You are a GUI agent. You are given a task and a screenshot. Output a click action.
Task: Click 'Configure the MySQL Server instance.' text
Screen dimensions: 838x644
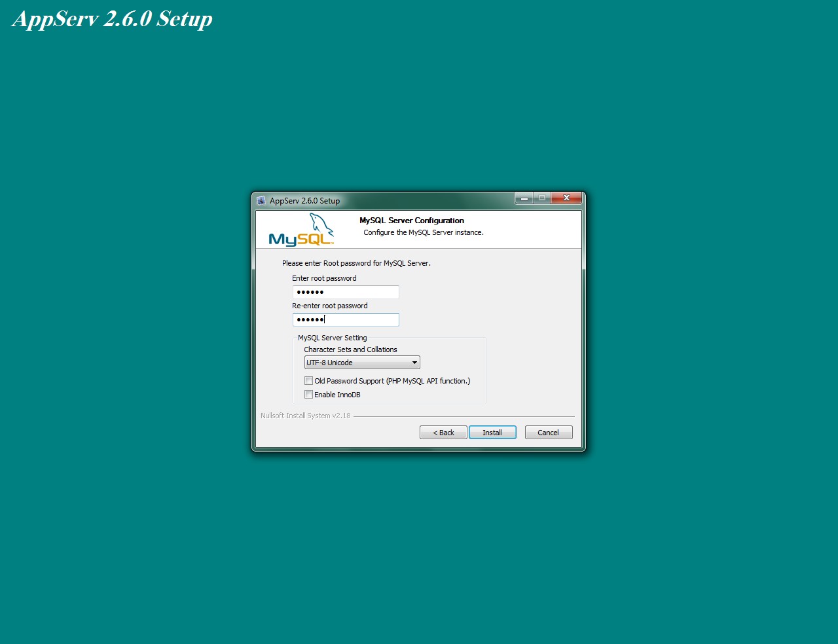pyautogui.click(x=424, y=232)
